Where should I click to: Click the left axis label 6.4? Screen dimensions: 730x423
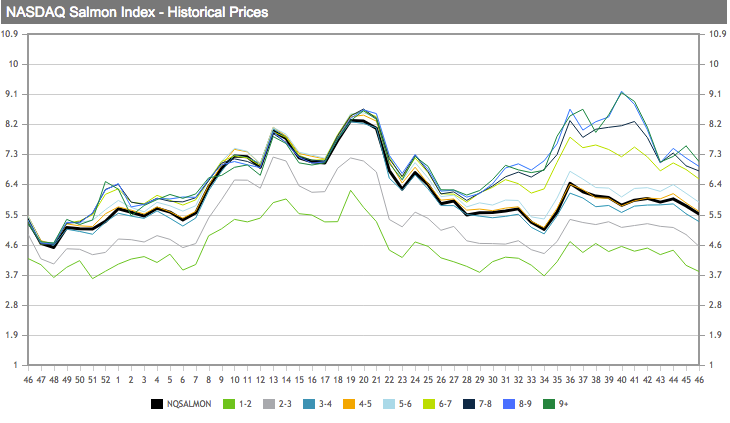[12, 184]
